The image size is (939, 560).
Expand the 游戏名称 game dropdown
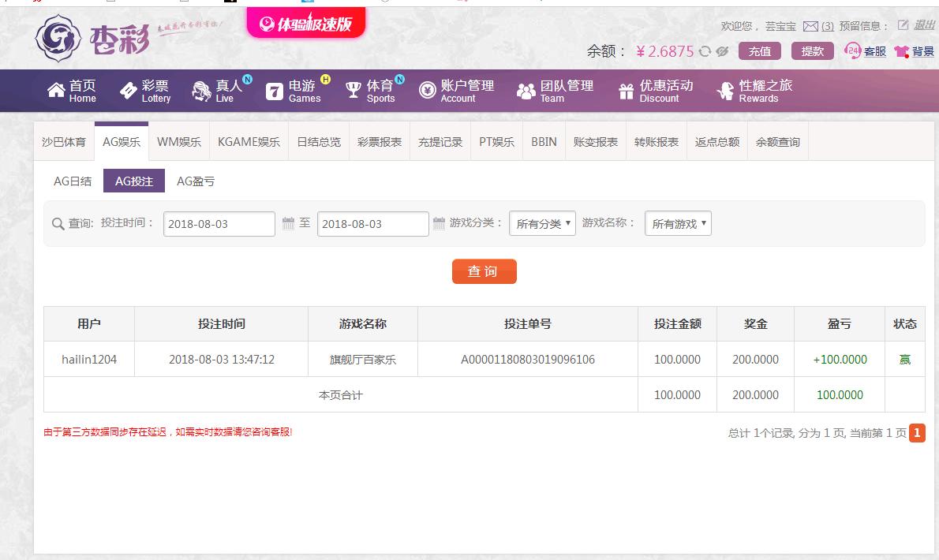[678, 224]
